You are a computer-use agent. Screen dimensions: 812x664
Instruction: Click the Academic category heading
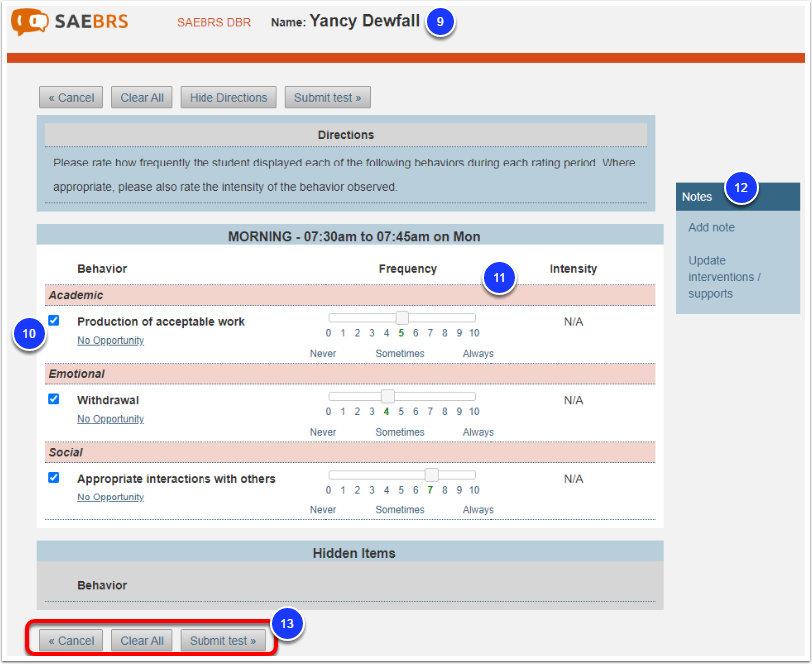pos(350,295)
